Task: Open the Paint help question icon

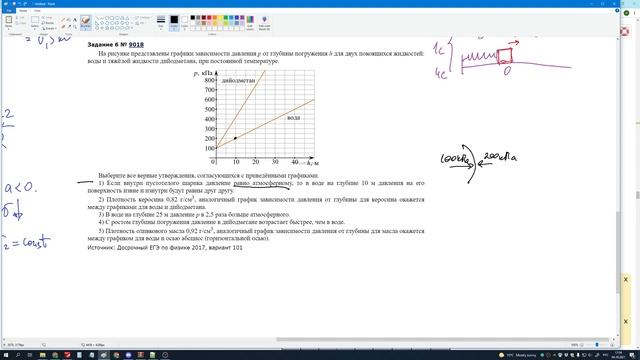Action: [x=617, y=10]
